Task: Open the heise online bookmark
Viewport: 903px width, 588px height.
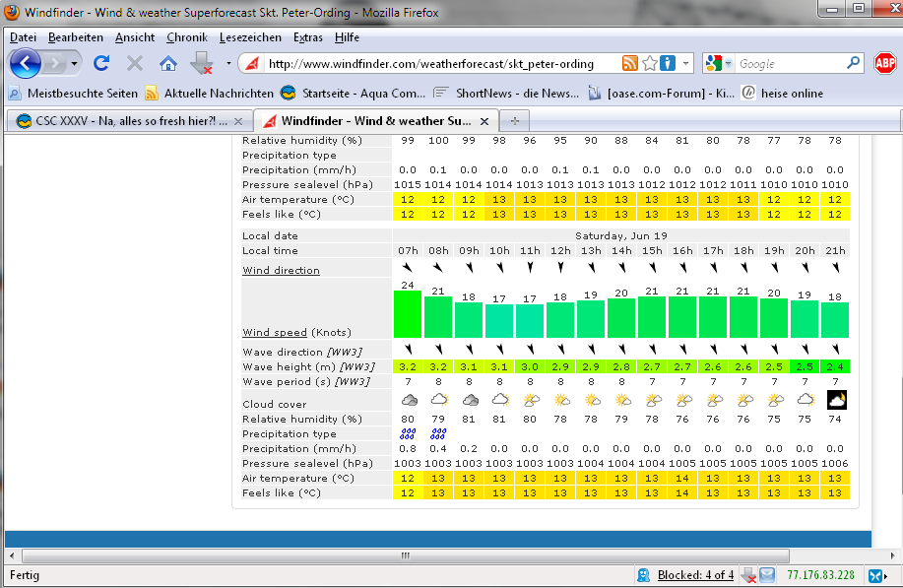Action: pyautogui.click(x=781, y=94)
